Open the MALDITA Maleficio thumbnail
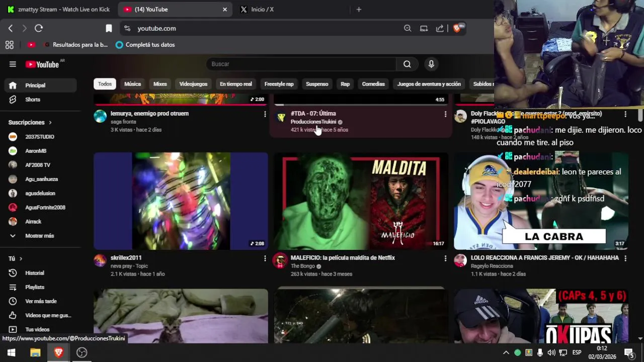The width and height of the screenshot is (644, 362). [x=361, y=201]
